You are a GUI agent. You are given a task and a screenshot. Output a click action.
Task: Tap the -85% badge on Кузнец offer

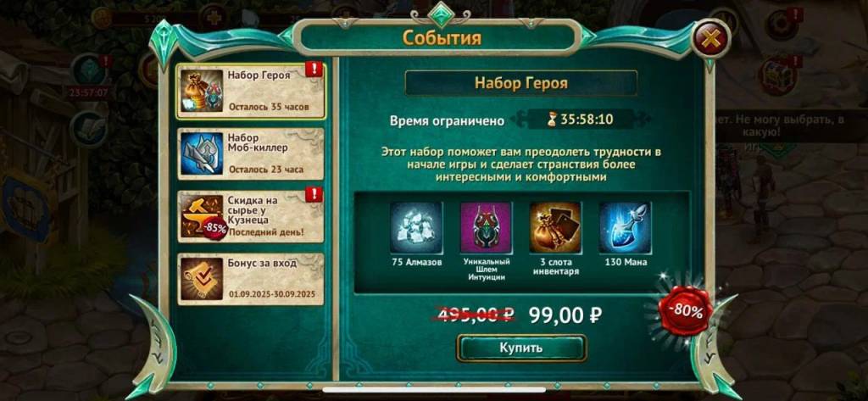click(x=214, y=228)
